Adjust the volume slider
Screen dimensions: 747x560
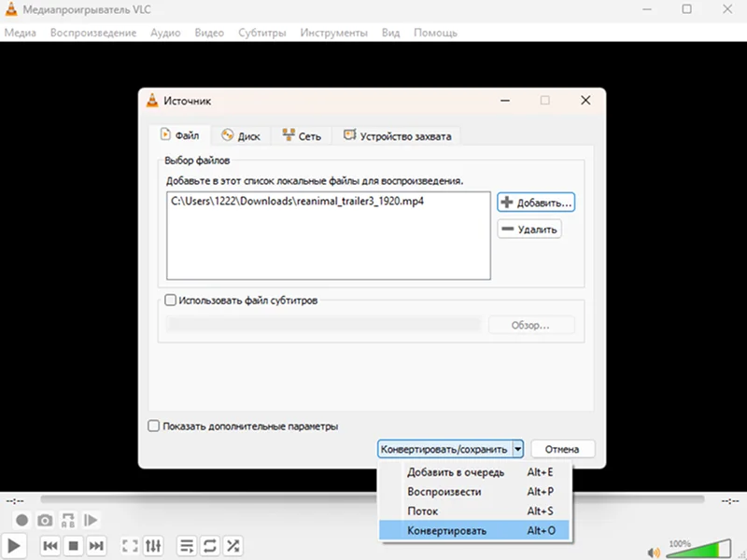(698, 549)
